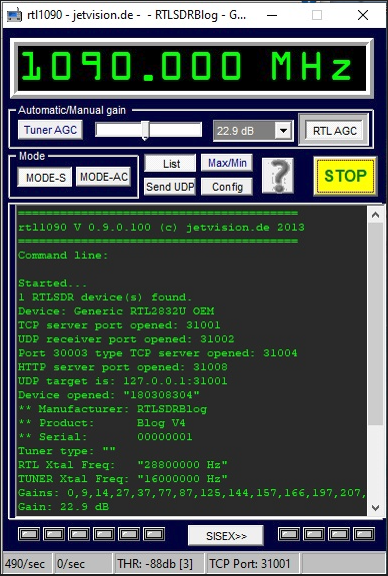Click the third LED indicator at bottom left

tap(79, 534)
